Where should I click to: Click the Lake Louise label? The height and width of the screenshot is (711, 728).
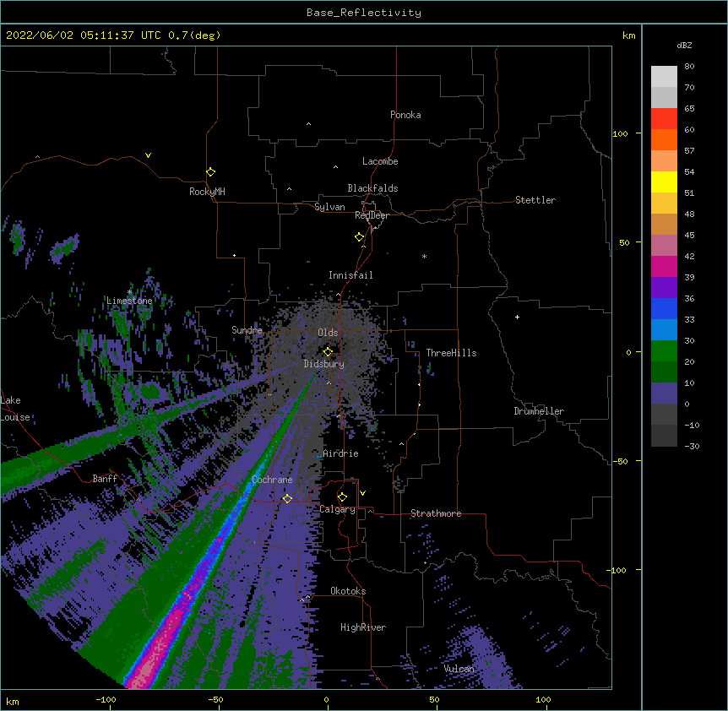[x=14, y=409]
